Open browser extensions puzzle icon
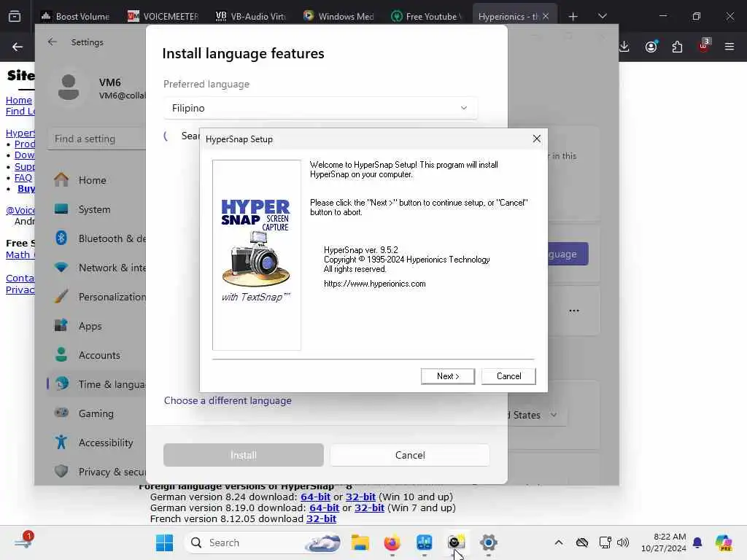This screenshot has width=747, height=560. click(x=677, y=47)
